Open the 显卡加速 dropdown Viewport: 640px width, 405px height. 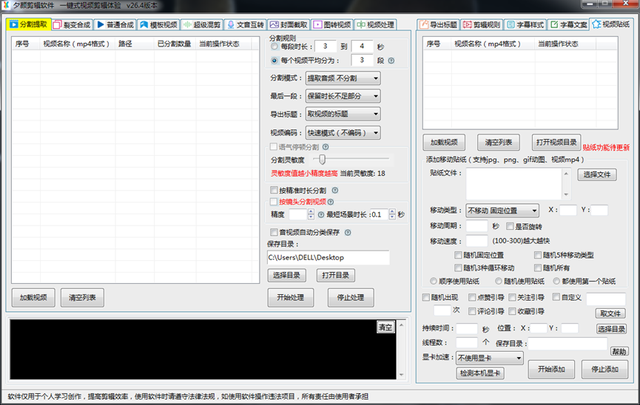[489, 358]
